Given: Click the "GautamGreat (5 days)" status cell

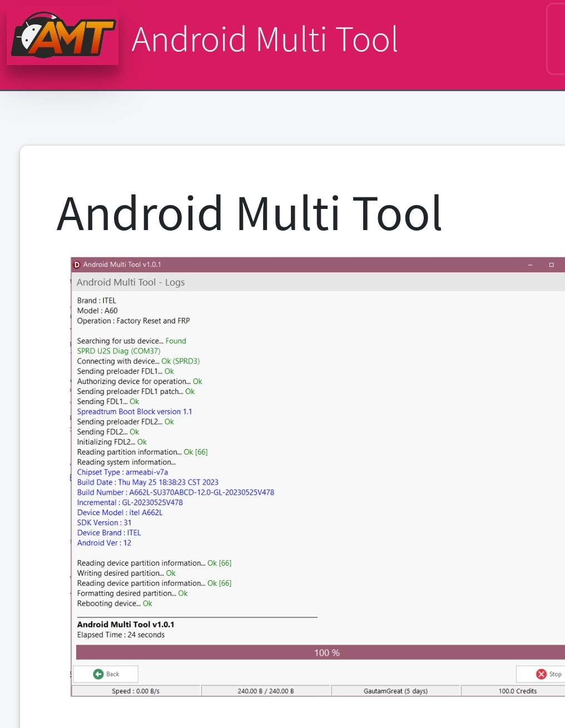Looking at the screenshot, I should pyautogui.click(x=396, y=691).
